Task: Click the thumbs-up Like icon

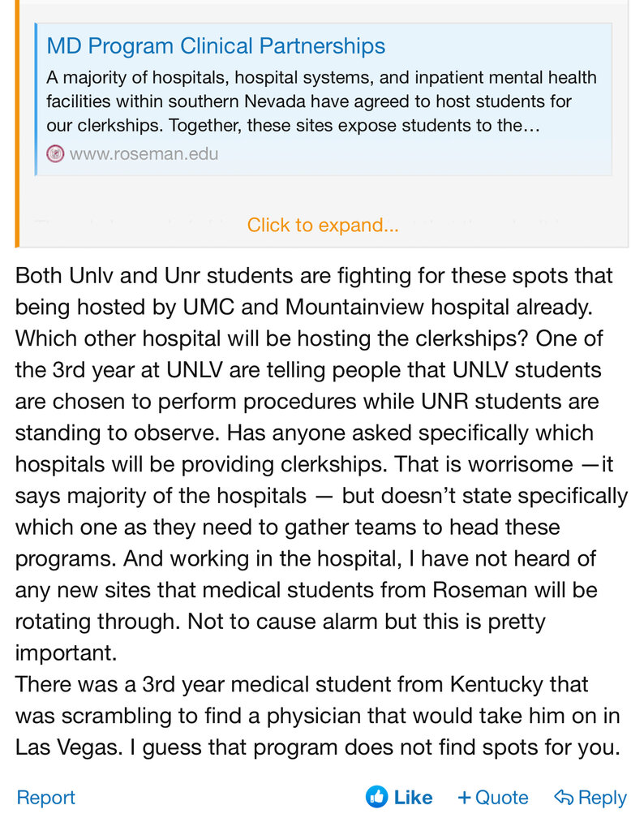Action: 376,797
